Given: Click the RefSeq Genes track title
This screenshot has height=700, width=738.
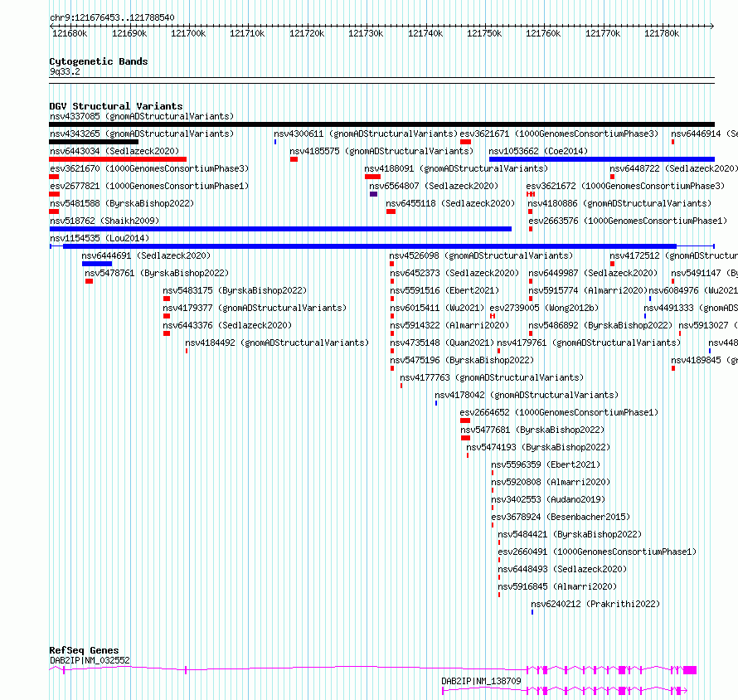Looking at the screenshot, I should pyautogui.click(x=84, y=650).
